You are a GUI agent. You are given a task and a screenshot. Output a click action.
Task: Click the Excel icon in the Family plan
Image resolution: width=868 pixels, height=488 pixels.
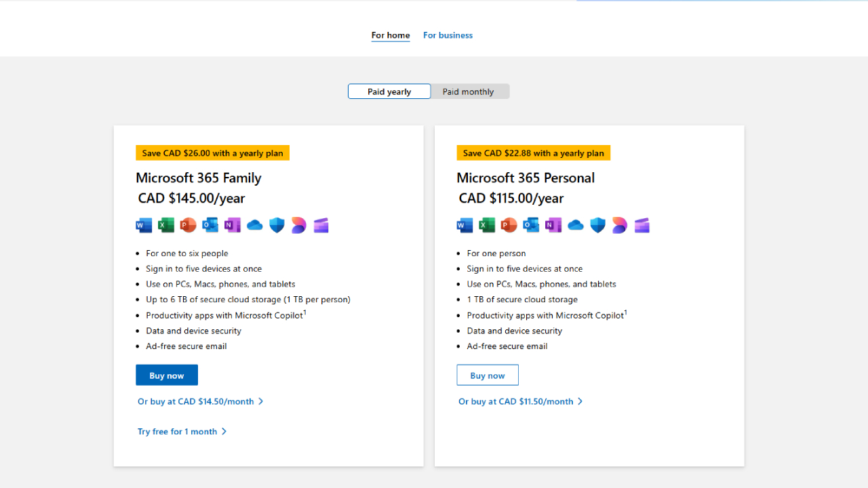click(166, 225)
